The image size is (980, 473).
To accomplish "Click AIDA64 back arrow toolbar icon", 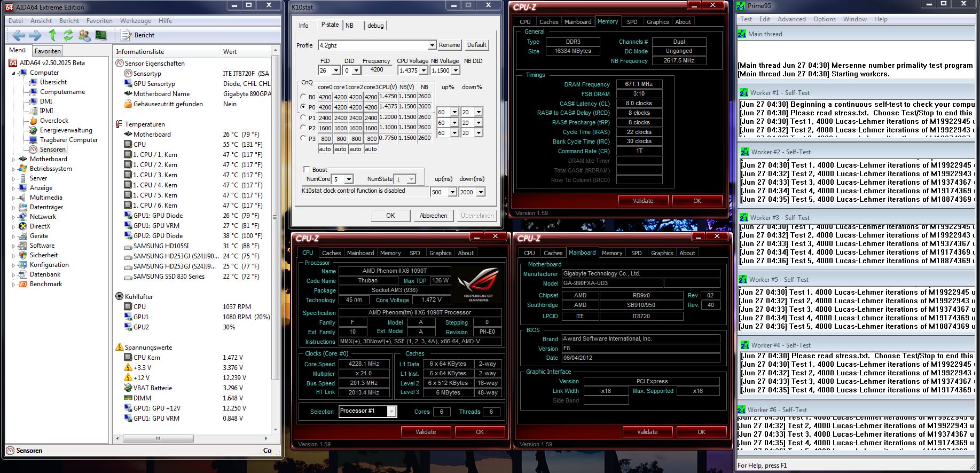I will tap(19, 35).
